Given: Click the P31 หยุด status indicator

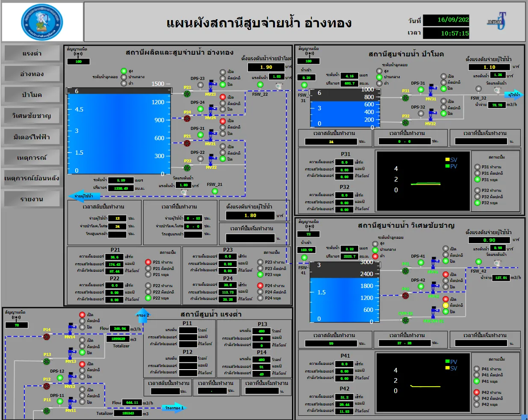Looking at the screenshot, I should [x=477, y=179].
